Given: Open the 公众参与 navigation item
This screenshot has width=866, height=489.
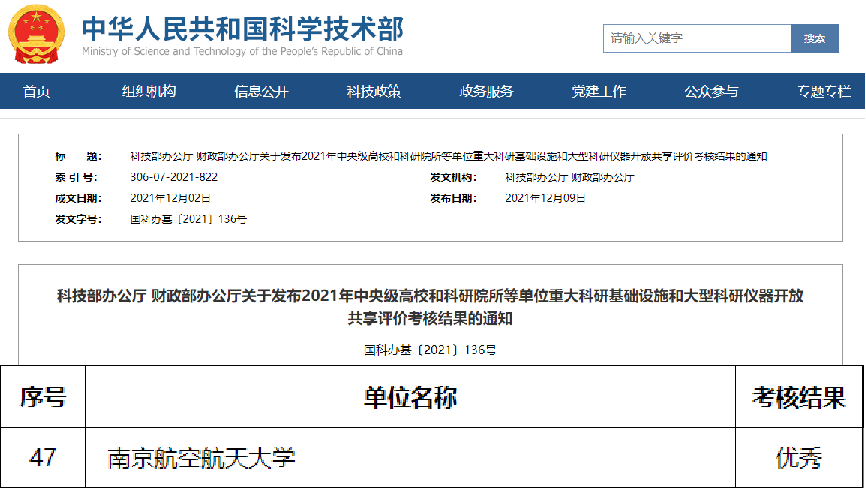Looking at the screenshot, I should pos(711,91).
